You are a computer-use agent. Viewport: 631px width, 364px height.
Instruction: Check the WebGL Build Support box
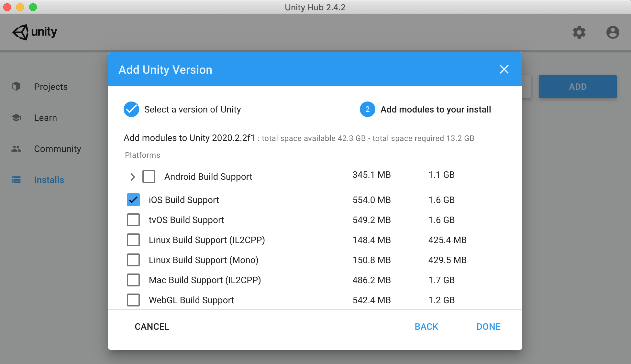coord(133,300)
